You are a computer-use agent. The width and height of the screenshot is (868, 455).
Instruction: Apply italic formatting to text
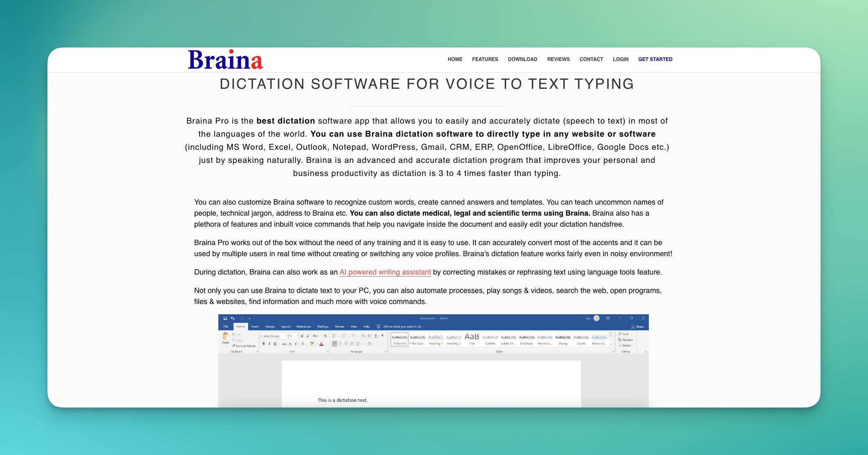(269, 344)
